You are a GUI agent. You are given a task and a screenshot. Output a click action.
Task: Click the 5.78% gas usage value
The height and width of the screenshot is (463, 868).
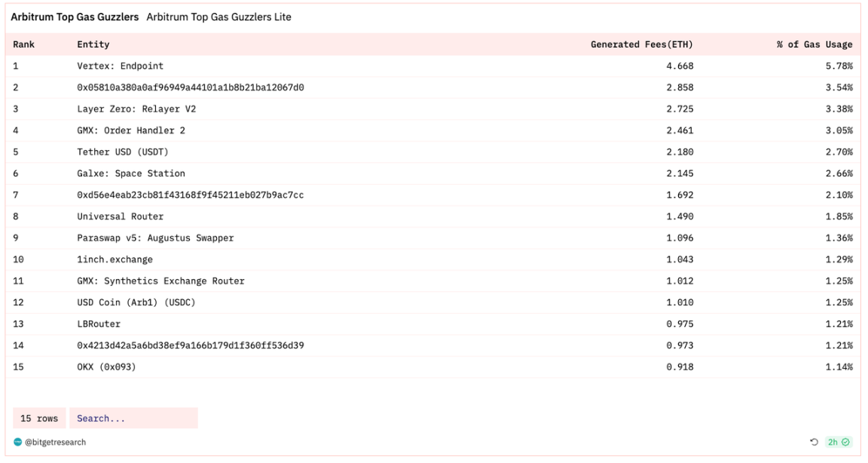pyautogui.click(x=839, y=66)
